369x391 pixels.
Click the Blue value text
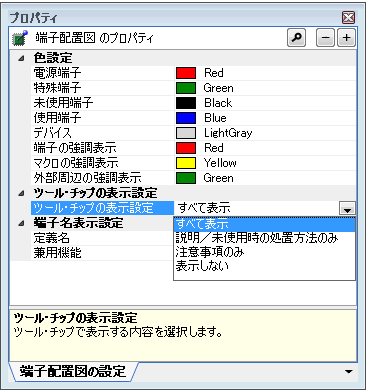click(x=215, y=118)
